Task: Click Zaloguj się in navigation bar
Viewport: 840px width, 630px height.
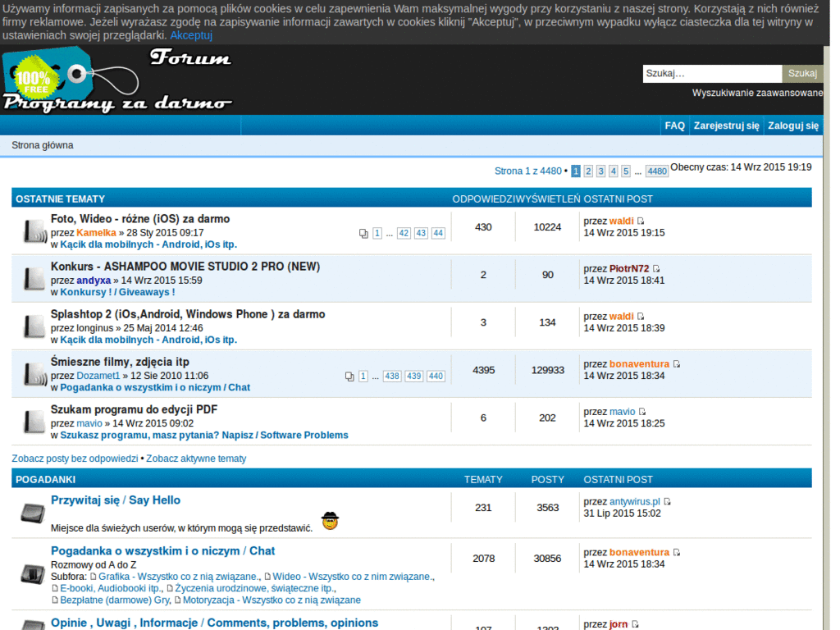Action: (793, 126)
